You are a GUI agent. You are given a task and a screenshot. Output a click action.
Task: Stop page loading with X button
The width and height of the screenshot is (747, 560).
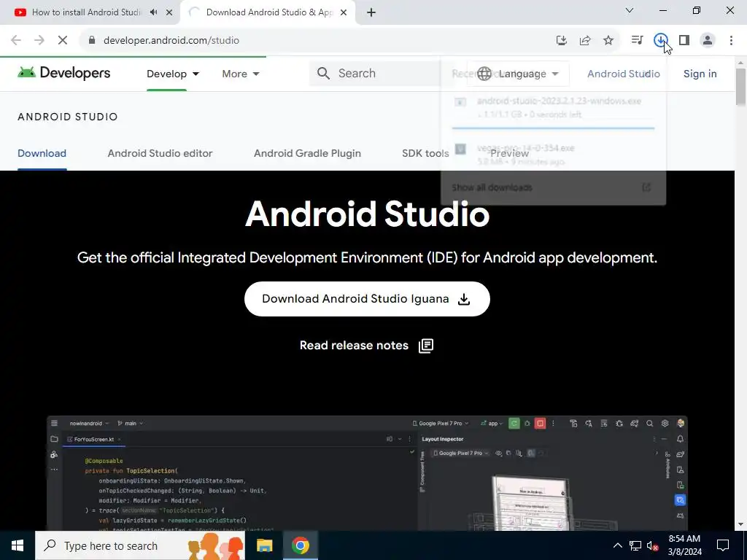coord(63,41)
